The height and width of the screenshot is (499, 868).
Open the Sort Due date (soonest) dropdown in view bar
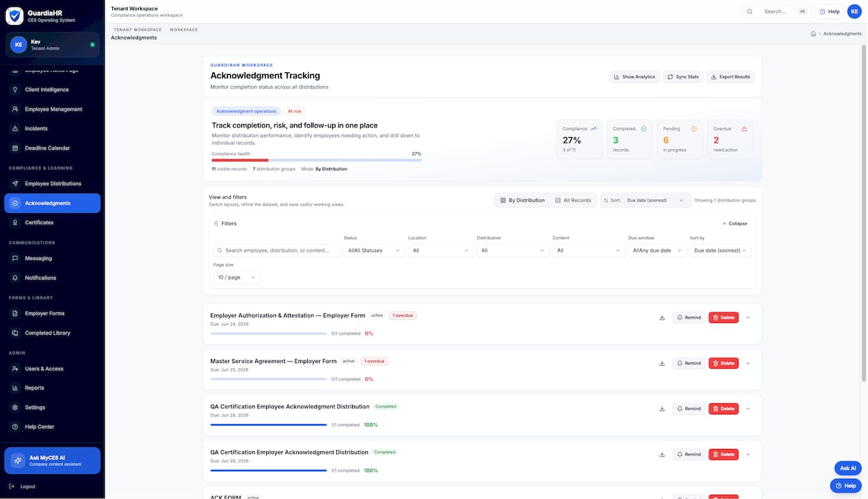point(645,200)
